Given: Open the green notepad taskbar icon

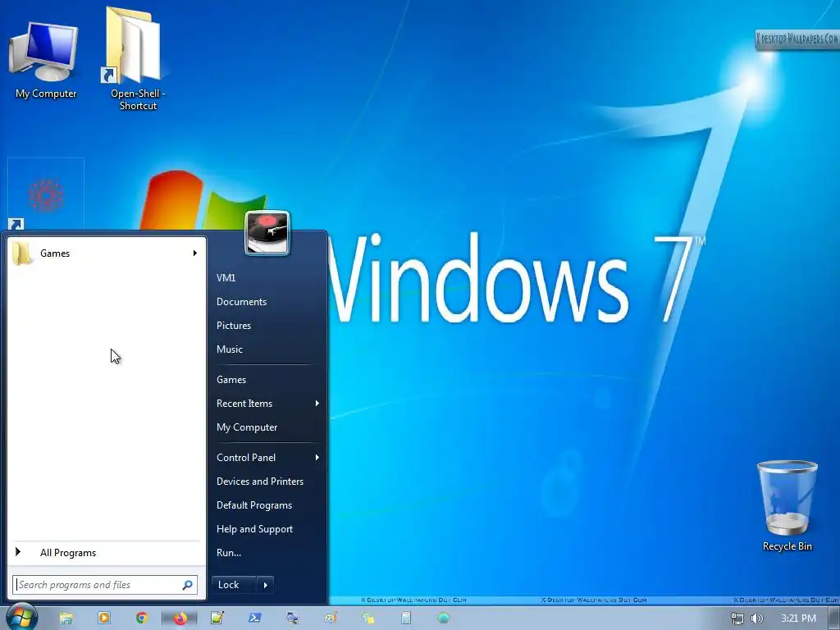Looking at the screenshot, I should tap(217, 618).
